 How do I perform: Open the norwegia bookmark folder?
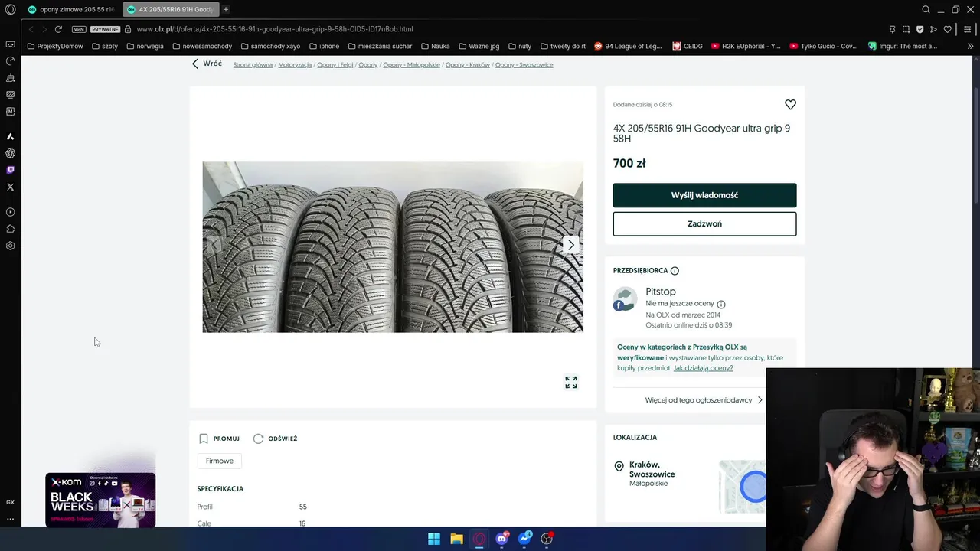tap(145, 46)
